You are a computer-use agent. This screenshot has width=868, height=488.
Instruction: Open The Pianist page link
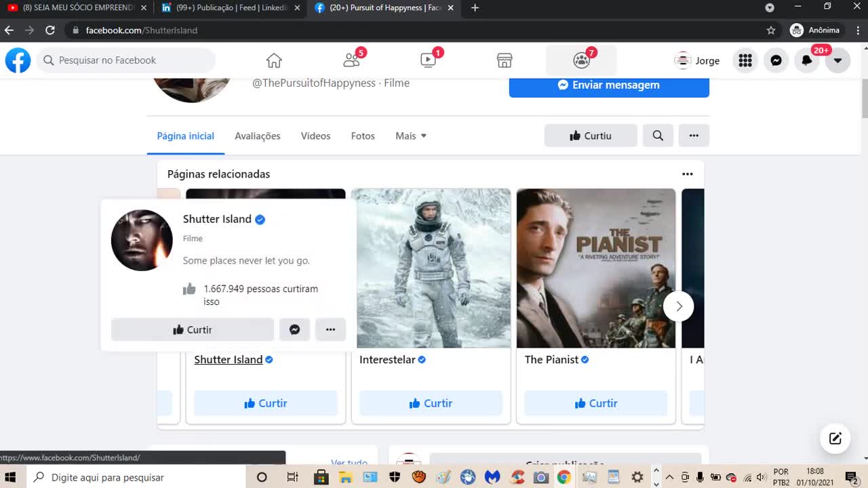click(x=551, y=360)
